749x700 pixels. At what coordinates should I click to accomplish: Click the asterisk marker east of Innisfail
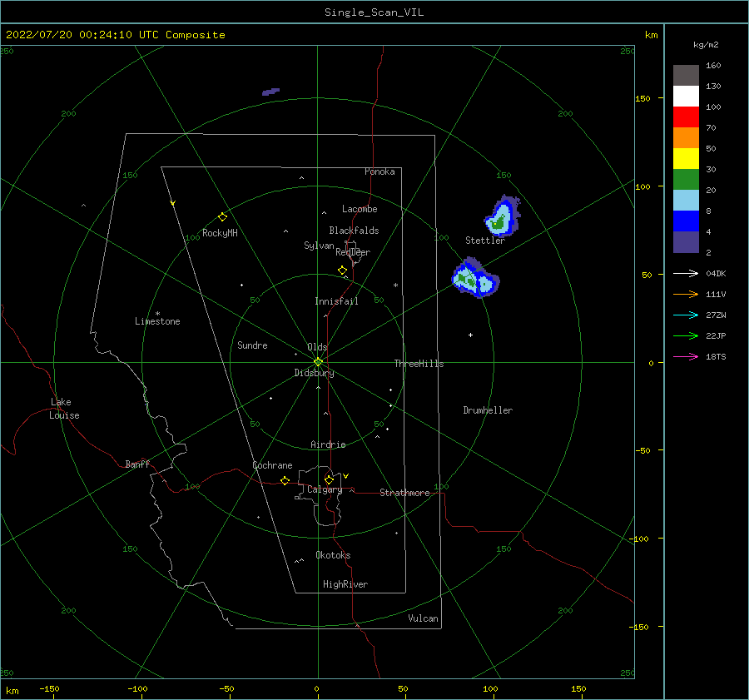click(395, 285)
